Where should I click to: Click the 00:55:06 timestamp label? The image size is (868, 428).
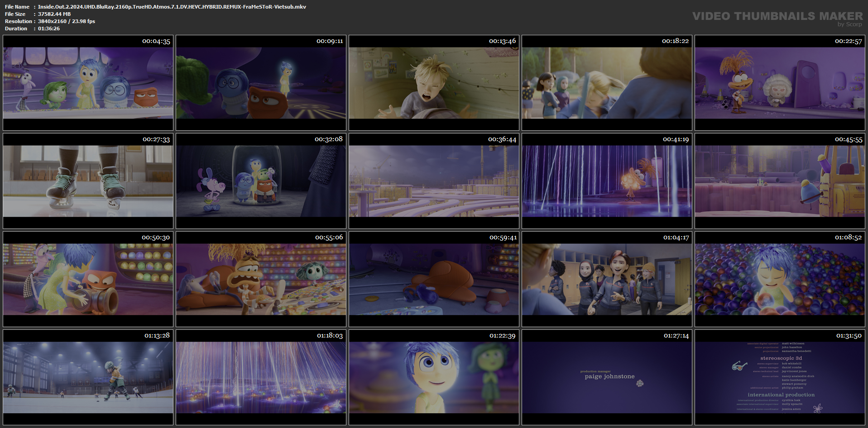pos(329,238)
